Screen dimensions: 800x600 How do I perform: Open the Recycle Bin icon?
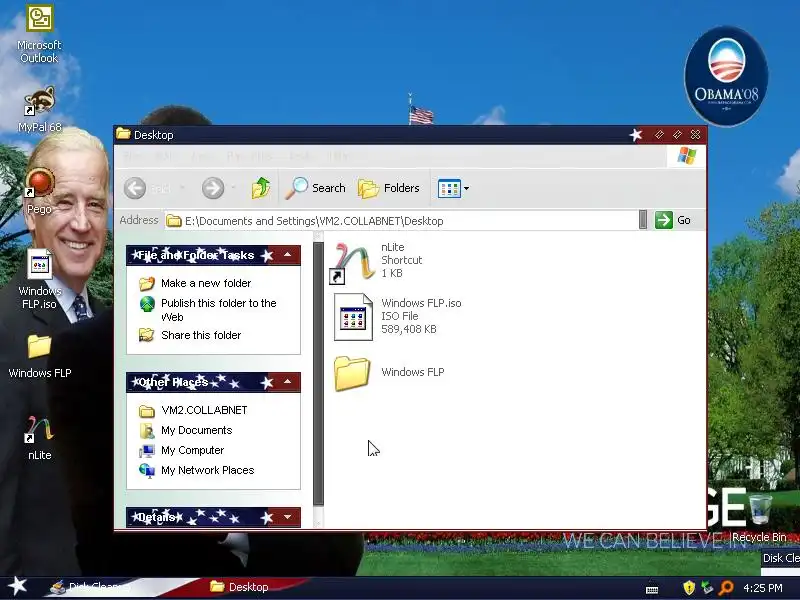tap(759, 516)
